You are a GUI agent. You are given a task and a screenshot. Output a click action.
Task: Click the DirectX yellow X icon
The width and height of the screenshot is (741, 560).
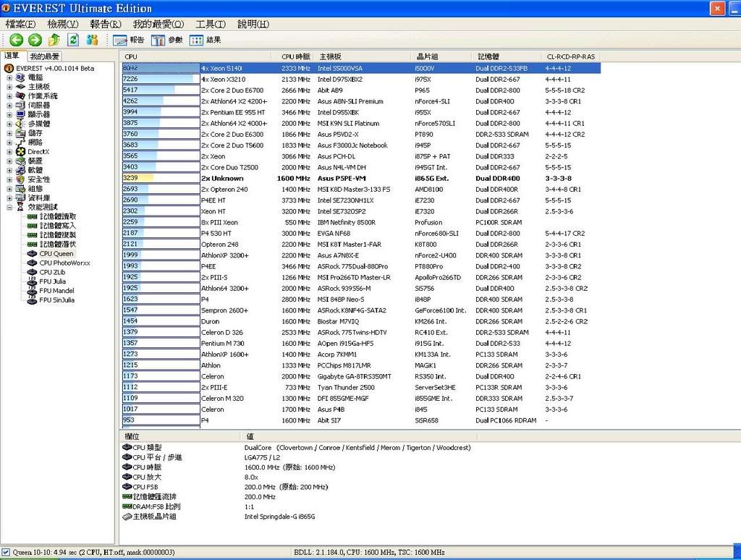pos(20,152)
